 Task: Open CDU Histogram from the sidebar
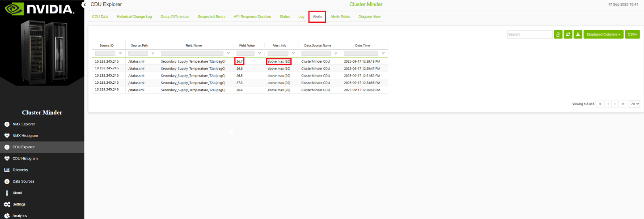click(25, 159)
